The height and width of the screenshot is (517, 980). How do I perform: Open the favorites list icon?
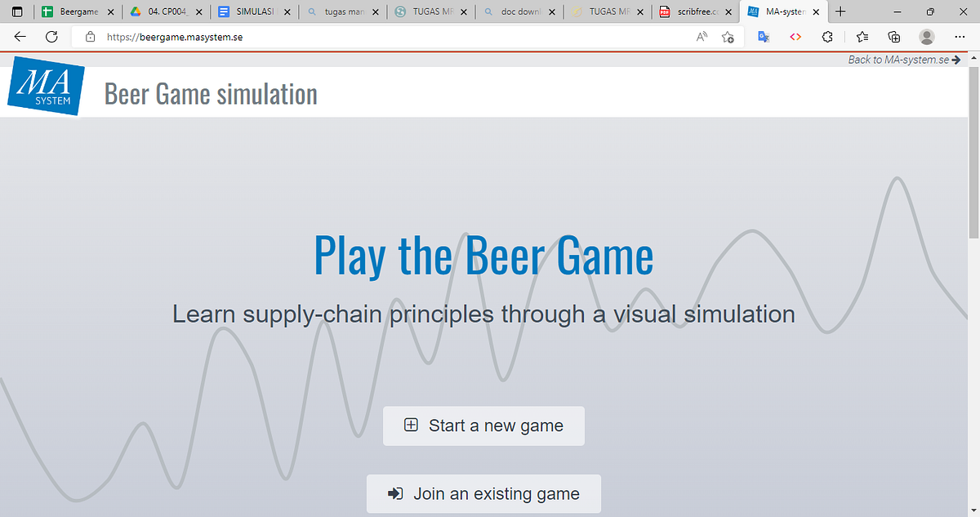(x=862, y=37)
